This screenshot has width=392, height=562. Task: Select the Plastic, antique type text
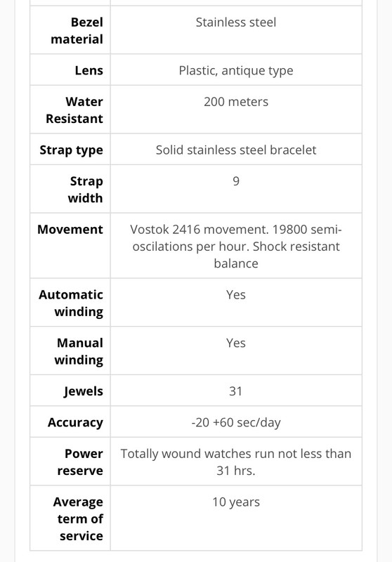tap(236, 71)
